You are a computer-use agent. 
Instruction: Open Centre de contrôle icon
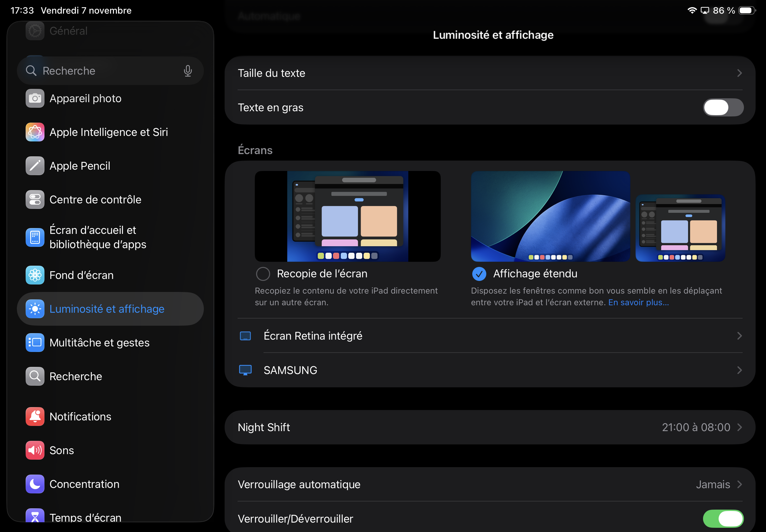[x=35, y=199]
